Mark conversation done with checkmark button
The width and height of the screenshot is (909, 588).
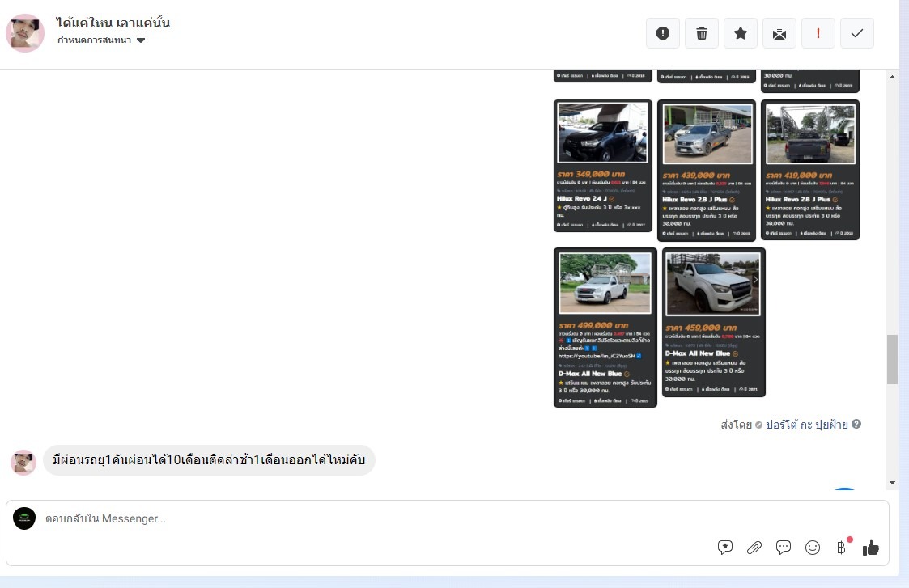[x=857, y=33]
